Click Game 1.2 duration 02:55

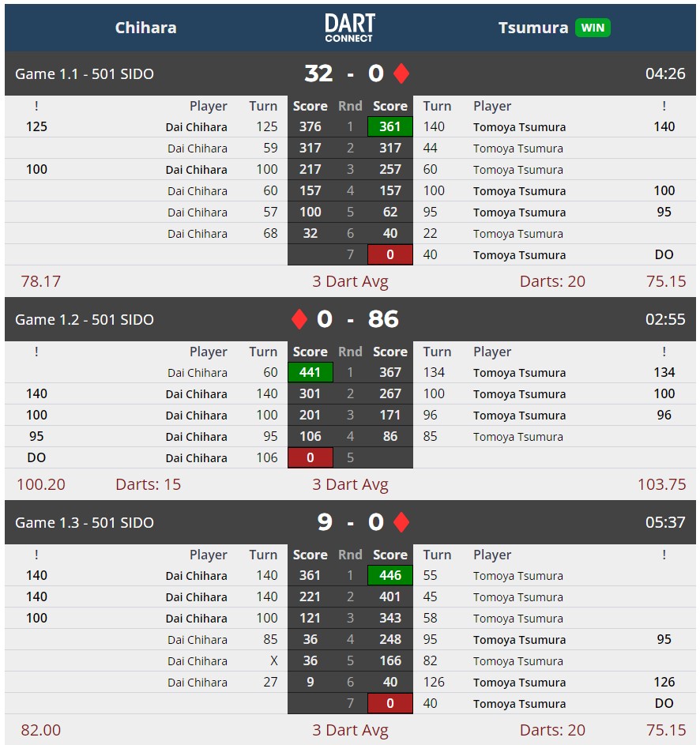pyautogui.click(x=665, y=320)
